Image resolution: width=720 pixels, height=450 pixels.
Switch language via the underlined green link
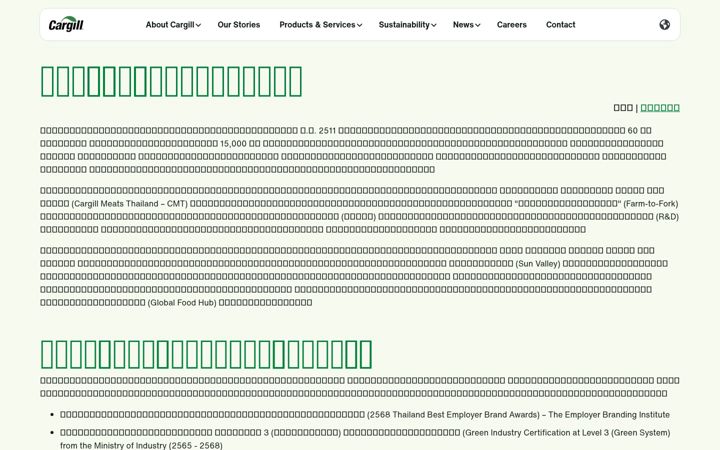pyautogui.click(x=660, y=107)
